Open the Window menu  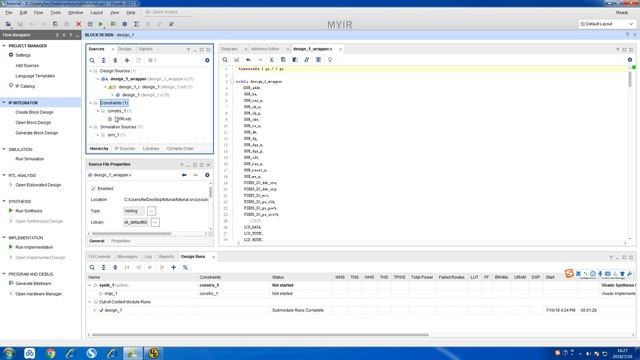coord(76,13)
